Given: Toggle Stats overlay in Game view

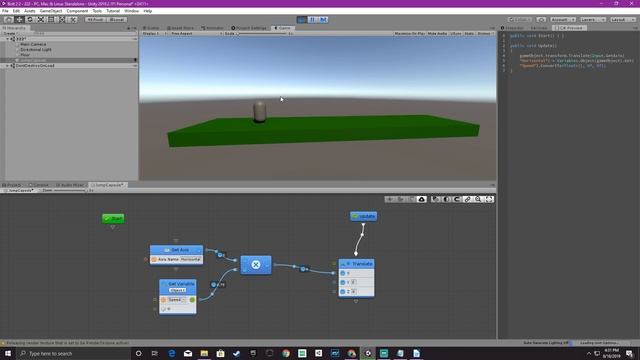Looking at the screenshot, I should coord(469,33).
